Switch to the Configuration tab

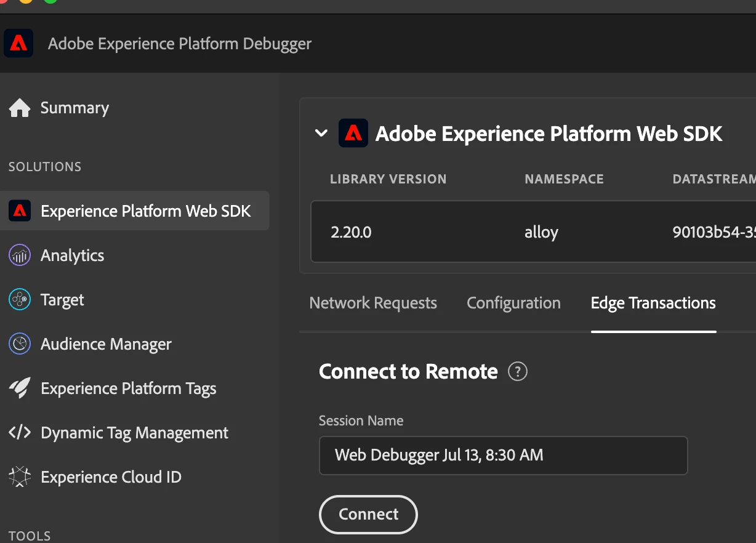tap(513, 303)
